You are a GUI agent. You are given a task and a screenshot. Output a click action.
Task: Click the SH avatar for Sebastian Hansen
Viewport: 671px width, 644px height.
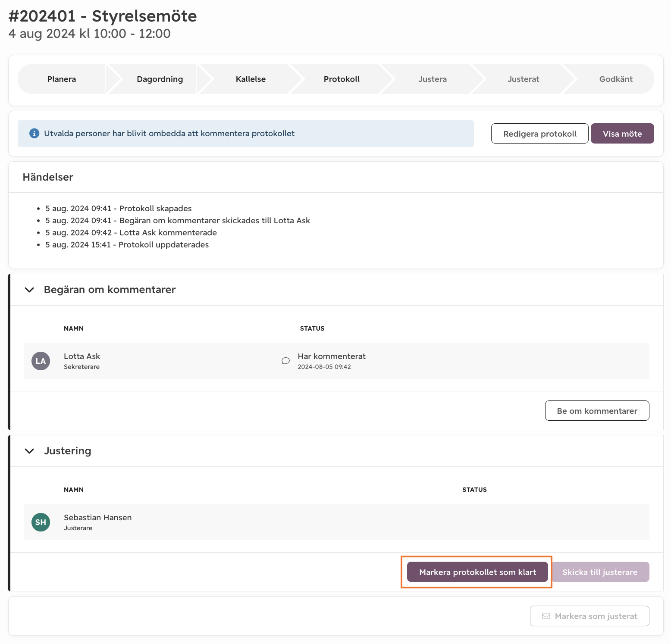pos(41,522)
